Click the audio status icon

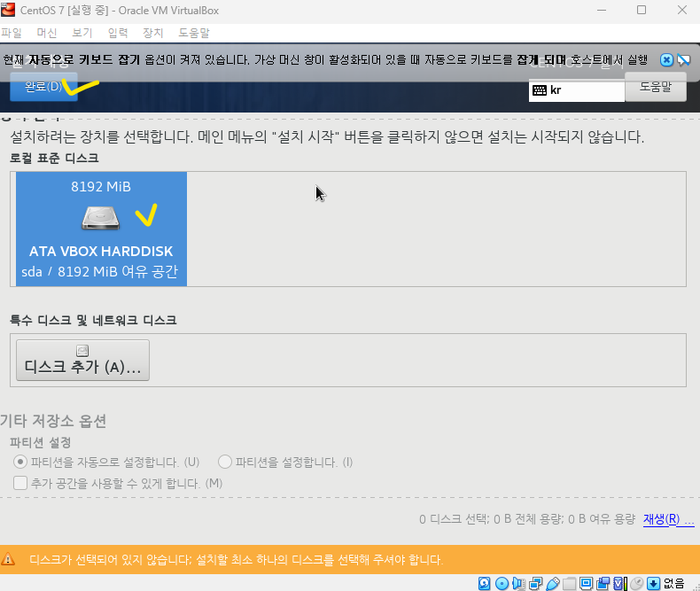[x=518, y=583]
